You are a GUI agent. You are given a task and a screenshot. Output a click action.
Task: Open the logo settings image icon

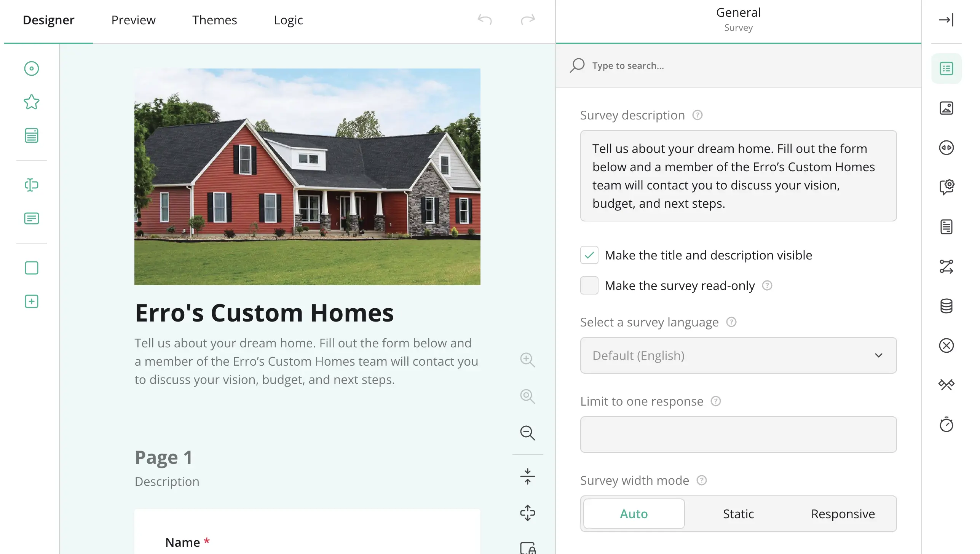(x=946, y=108)
